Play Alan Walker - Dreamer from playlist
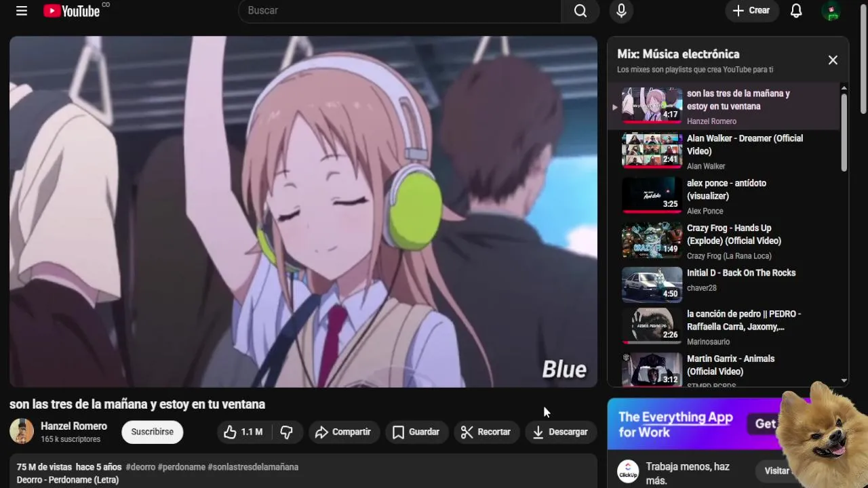The height and width of the screenshot is (488, 868). pyautogui.click(x=745, y=144)
